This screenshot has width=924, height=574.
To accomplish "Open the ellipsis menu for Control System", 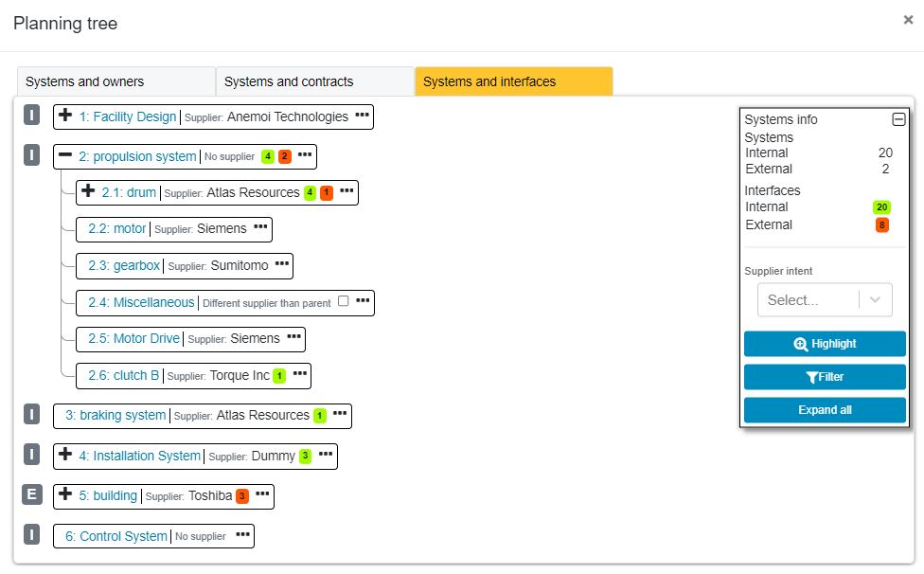I will tap(242, 534).
